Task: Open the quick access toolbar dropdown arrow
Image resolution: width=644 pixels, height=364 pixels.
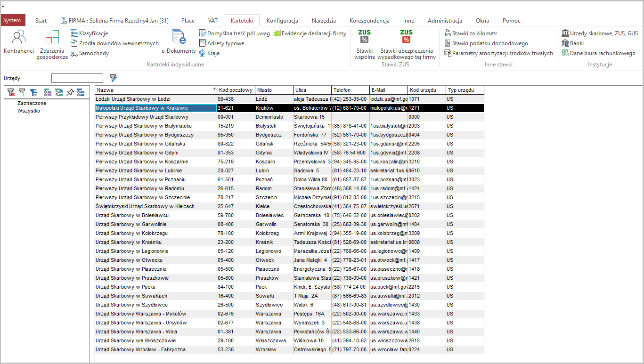Action: [3, 6]
